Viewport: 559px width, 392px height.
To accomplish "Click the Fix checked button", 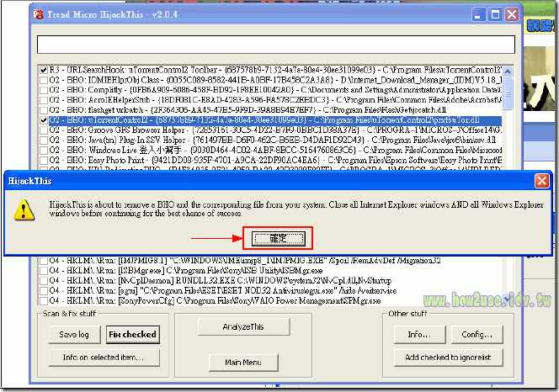I will pyautogui.click(x=132, y=334).
